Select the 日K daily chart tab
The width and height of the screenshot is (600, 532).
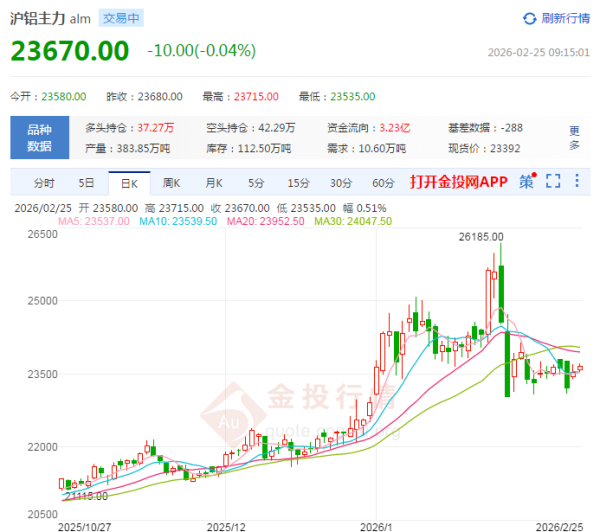[129, 184]
